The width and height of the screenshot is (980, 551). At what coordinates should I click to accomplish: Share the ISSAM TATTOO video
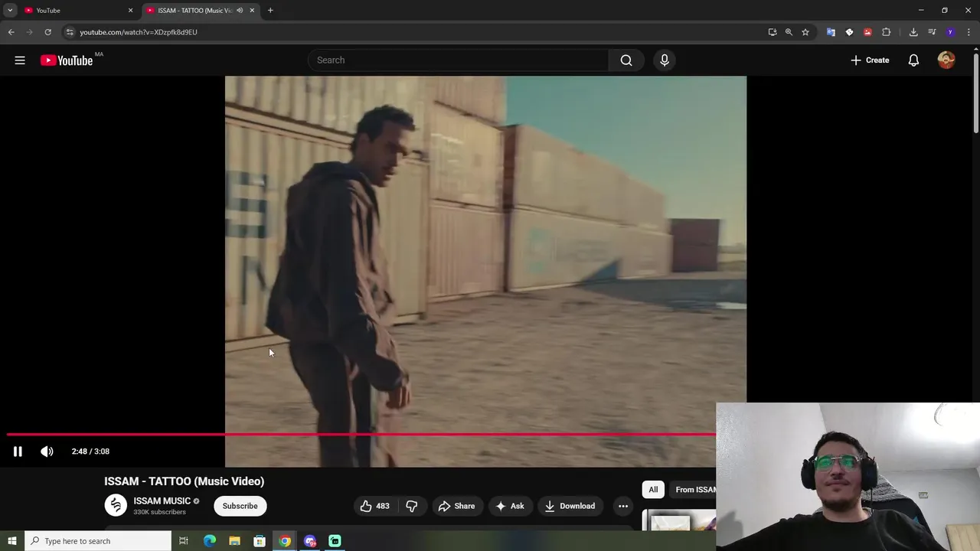(x=456, y=506)
